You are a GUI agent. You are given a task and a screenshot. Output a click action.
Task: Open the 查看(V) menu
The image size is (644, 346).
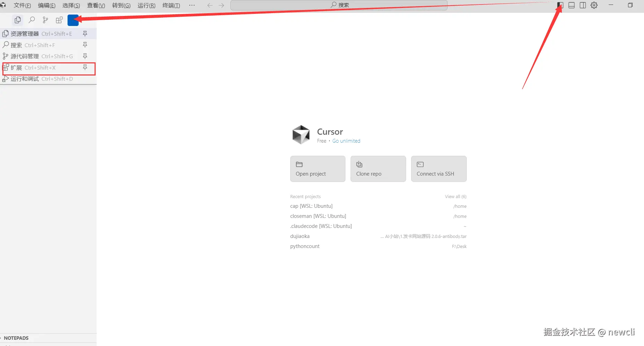coord(96,5)
